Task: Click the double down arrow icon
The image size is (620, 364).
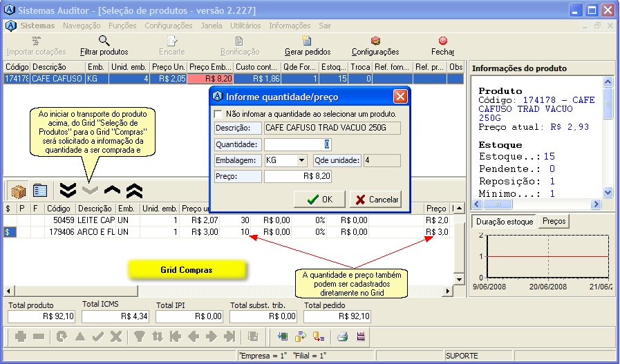Action: click(x=68, y=191)
